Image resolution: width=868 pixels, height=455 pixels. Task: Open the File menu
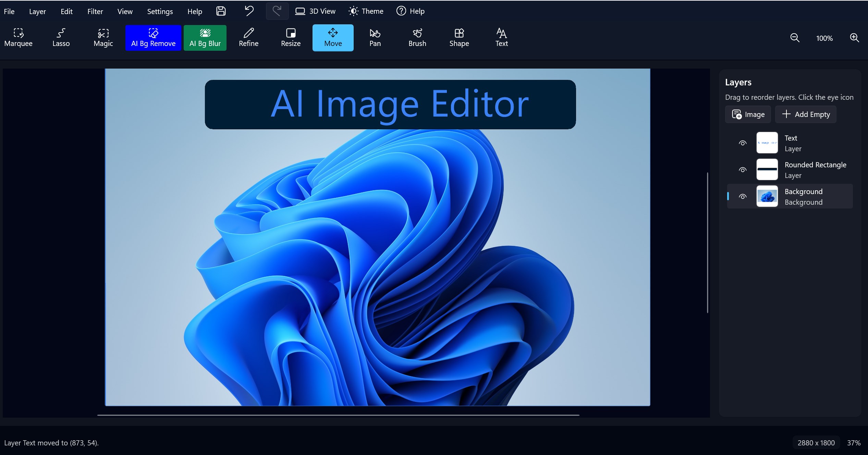pos(9,11)
